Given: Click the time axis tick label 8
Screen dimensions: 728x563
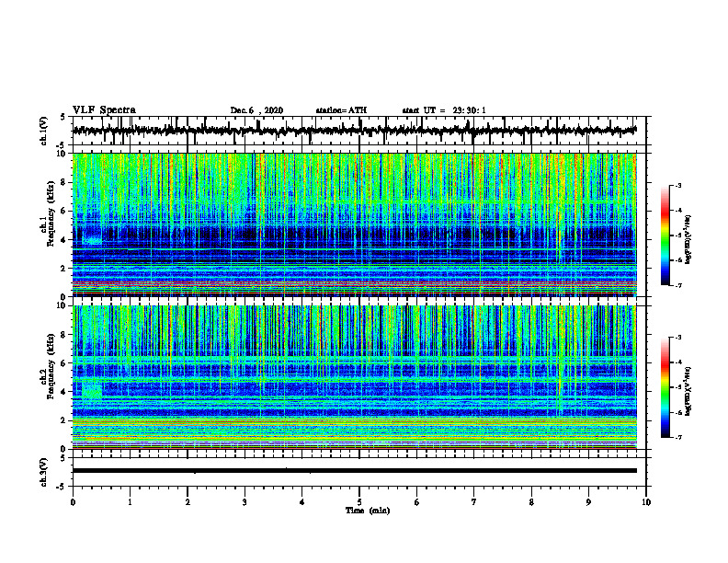Looking at the screenshot, I should point(531,502).
